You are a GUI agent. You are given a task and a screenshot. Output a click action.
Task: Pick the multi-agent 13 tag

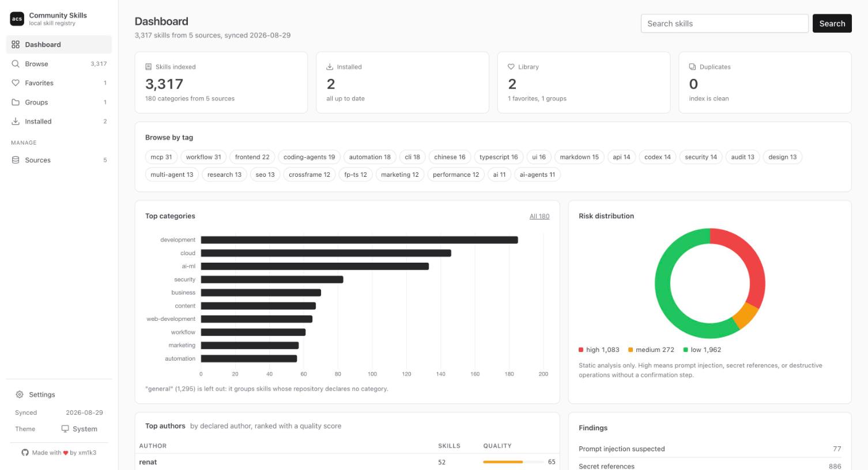pyautogui.click(x=172, y=175)
